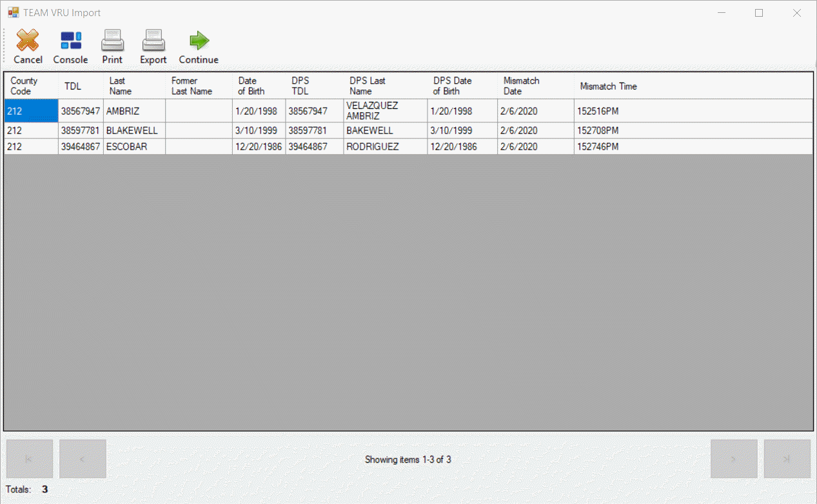
Task: Click the Mismatch Date column header
Action: [536, 86]
